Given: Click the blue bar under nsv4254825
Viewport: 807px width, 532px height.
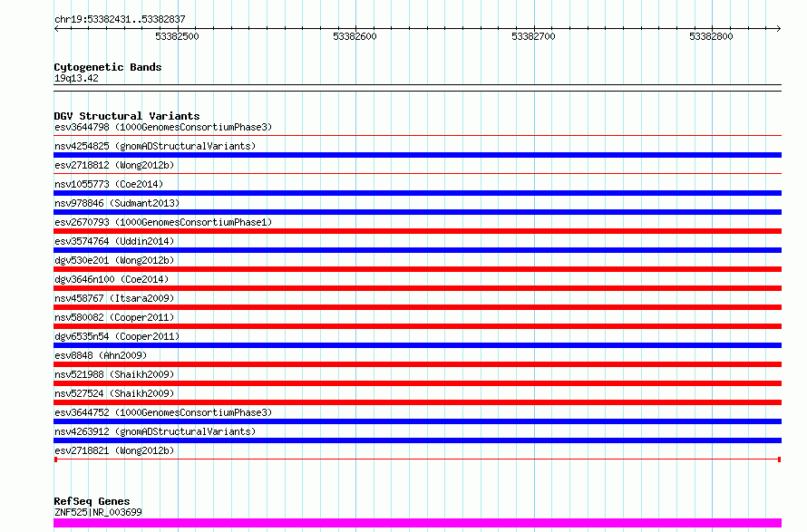Looking at the screenshot, I should tap(417, 155).
